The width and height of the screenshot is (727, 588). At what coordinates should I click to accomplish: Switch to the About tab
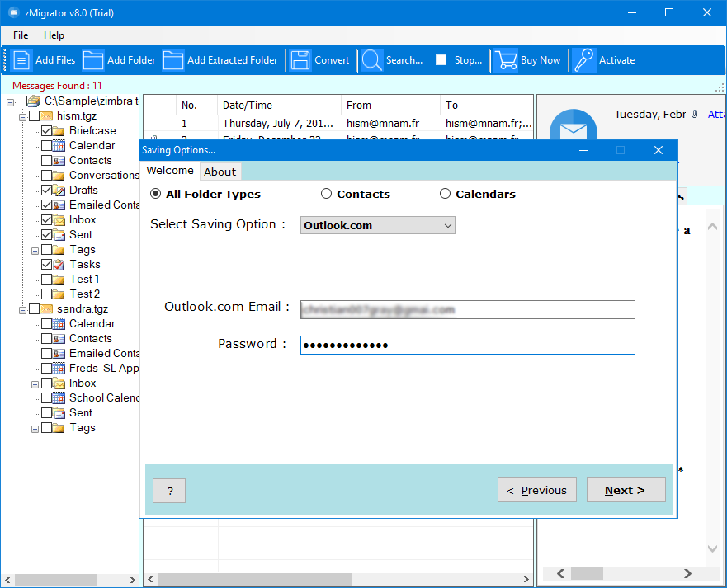[x=220, y=172]
